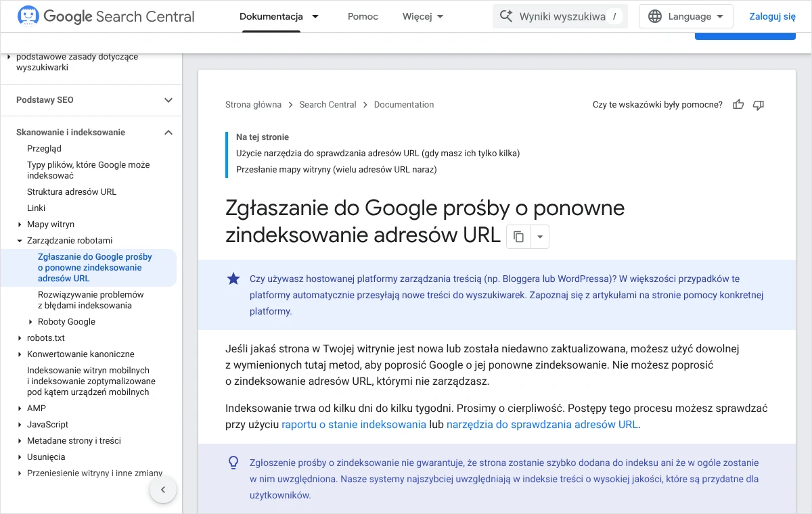Viewport: 812px width, 514px height.
Task: Click the search sparkle icon
Action: [x=505, y=16]
